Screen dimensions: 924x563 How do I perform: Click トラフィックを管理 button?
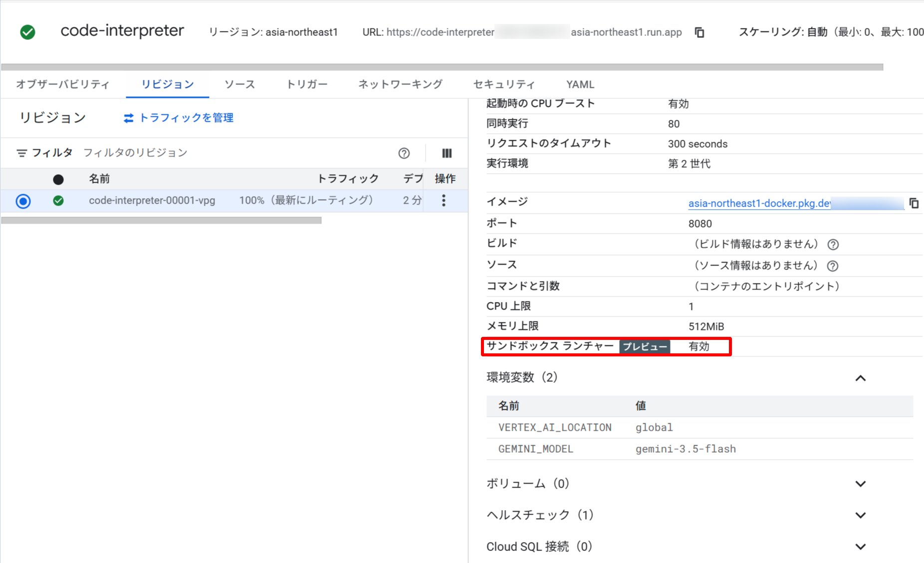[179, 118]
